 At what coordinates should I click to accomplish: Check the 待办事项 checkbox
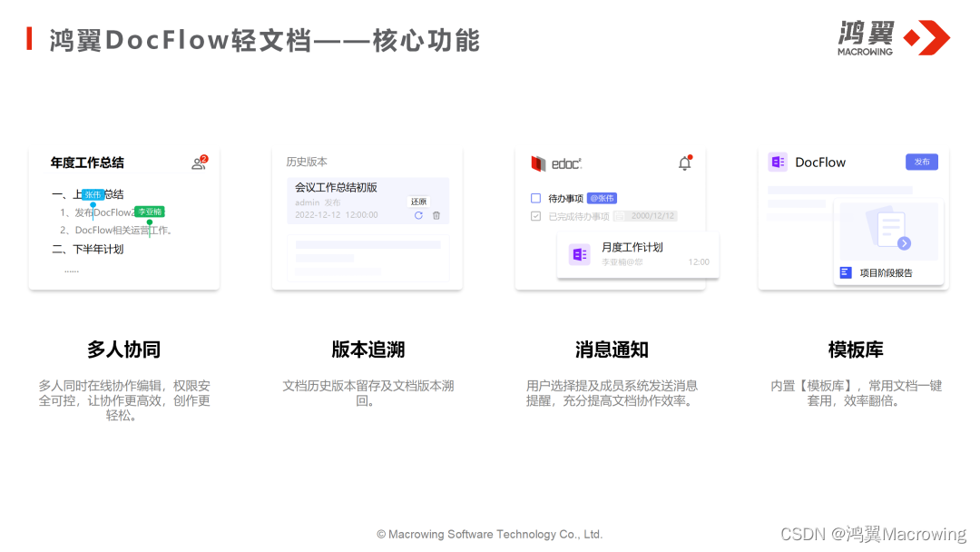535,198
